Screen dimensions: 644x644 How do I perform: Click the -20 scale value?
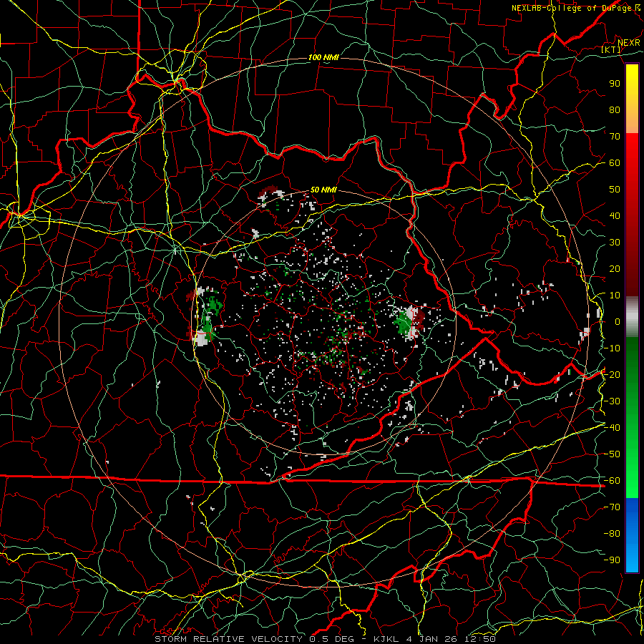coord(612,374)
